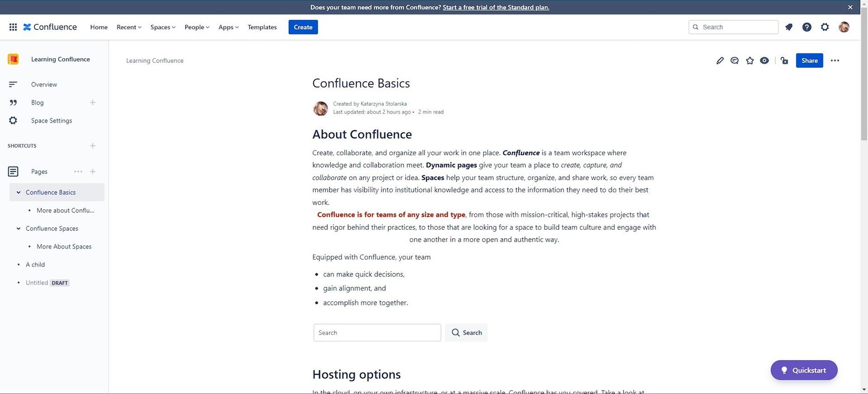Screen dimensions: 868x394
Task: Open the More about Conflu... page
Action: 66,211
